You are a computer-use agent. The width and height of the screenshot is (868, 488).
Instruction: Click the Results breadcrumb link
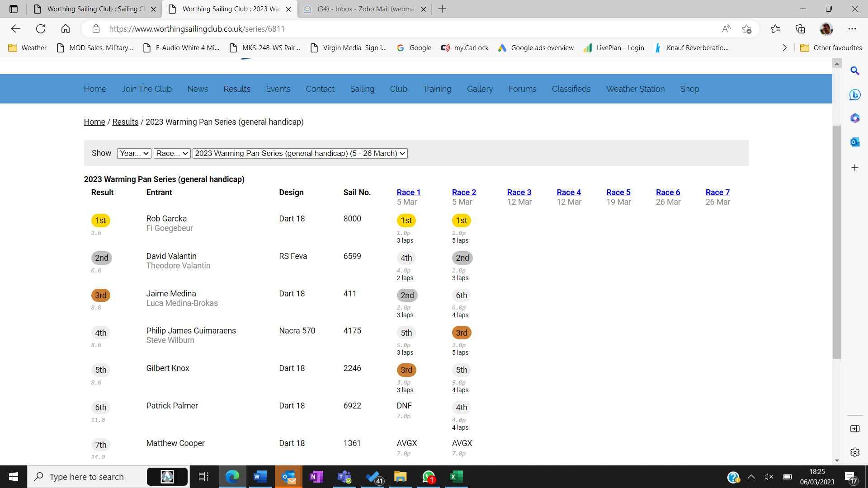[125, 122]
